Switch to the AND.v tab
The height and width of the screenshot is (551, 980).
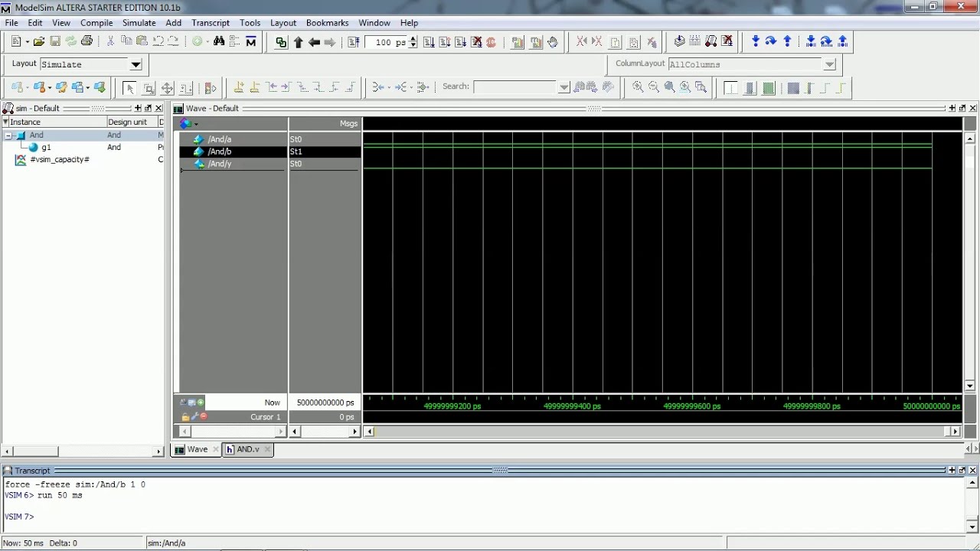pos(247,449)
